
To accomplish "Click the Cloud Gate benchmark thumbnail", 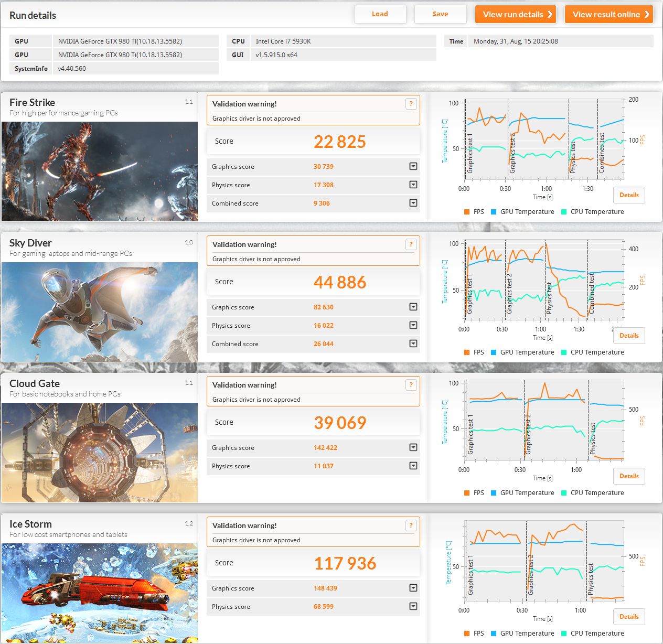I will pos(100,453).
